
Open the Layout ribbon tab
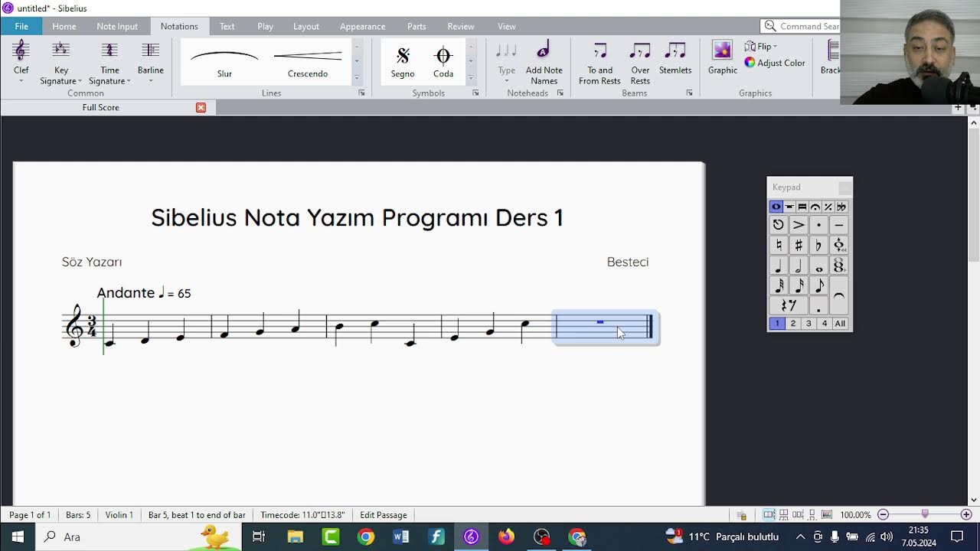[306, 26]
